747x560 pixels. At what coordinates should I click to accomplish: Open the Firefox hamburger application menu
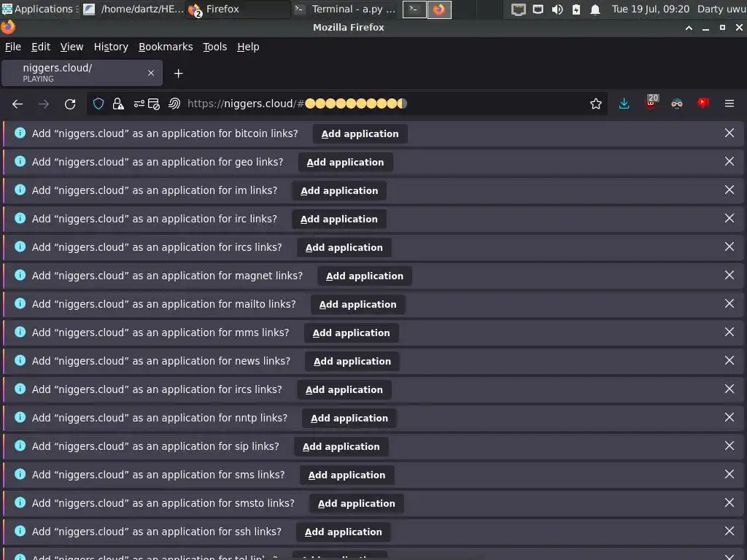click(x=729, y=104)
